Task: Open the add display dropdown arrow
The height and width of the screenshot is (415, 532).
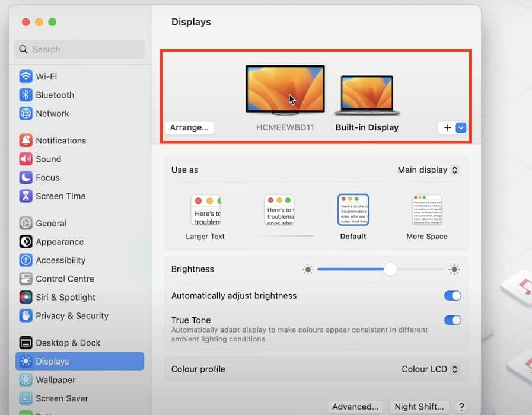Action: point(461,127)
